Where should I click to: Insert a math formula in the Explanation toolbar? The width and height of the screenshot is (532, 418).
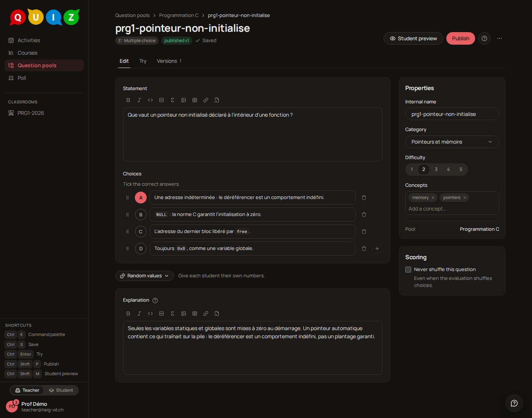(x=173, y=313)
